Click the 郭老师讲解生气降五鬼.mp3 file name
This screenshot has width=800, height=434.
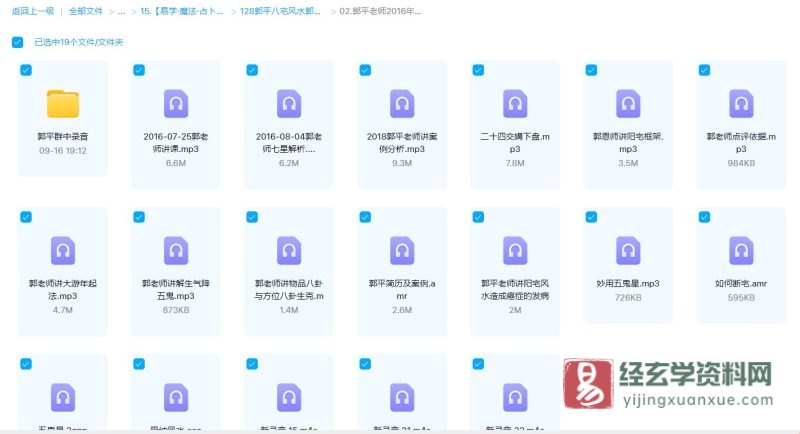[175, 289]
